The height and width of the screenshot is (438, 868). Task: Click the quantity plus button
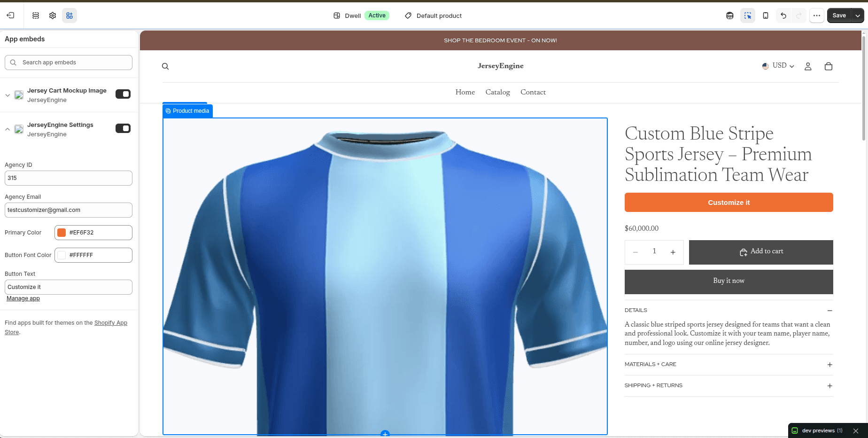point(673,252)
